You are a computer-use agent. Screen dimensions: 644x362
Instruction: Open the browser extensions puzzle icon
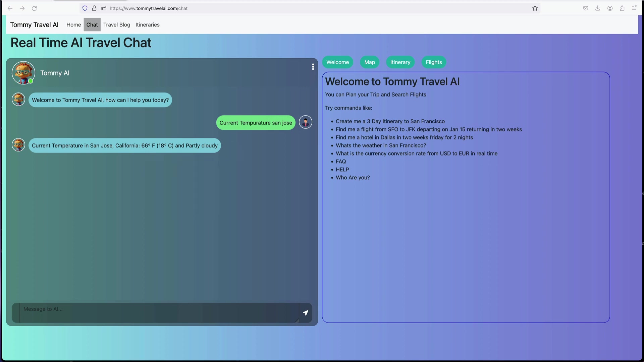622,8
